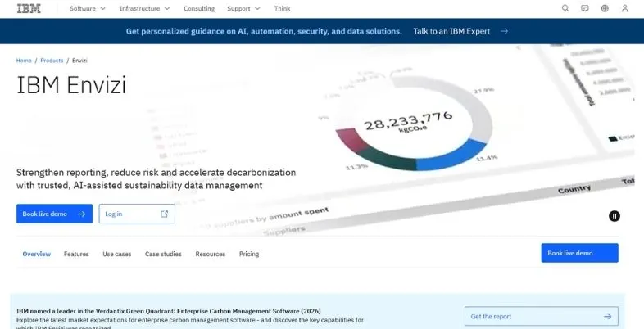The image size is (644, 329).
Task: Click the Products breadcrumb link
Action: (52, 61)
